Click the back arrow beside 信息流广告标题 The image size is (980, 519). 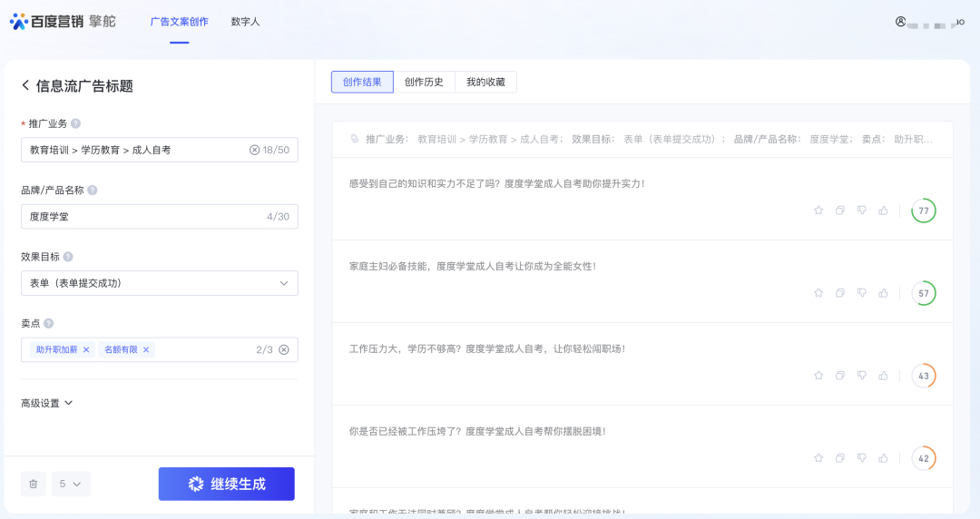pos(25,85)
